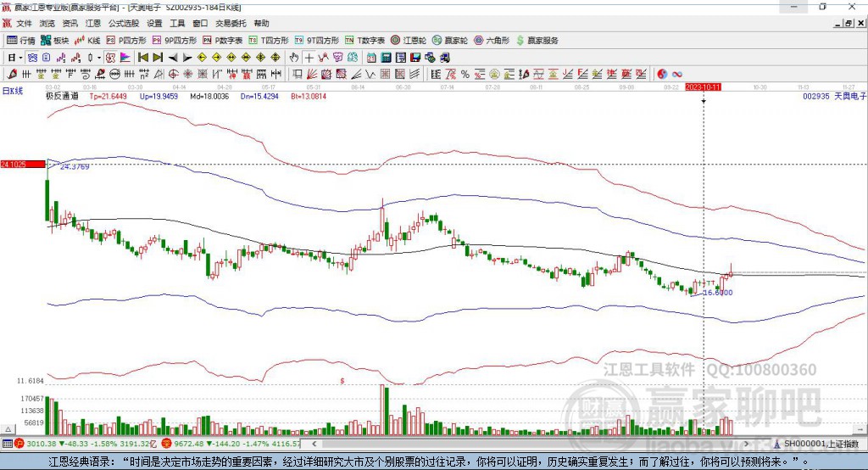
Task: Launch the 江恩轮 Gann wheel
Action: click(409, 41)
